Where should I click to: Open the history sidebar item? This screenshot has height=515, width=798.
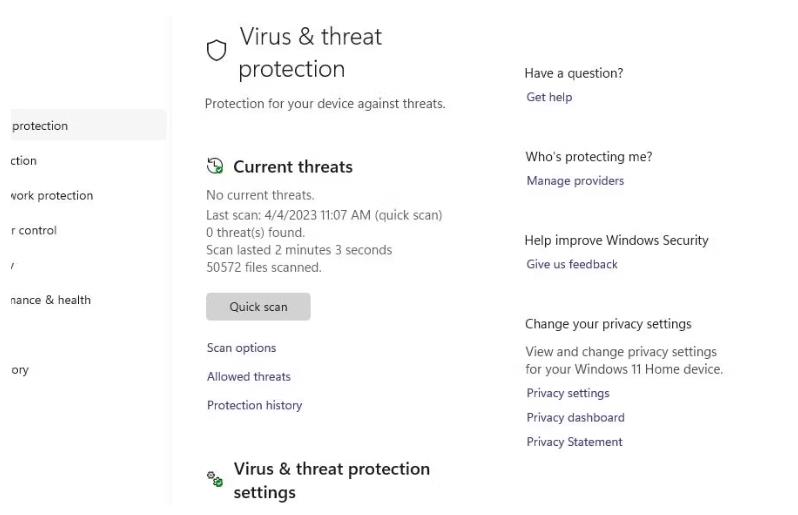coord(20,370)
